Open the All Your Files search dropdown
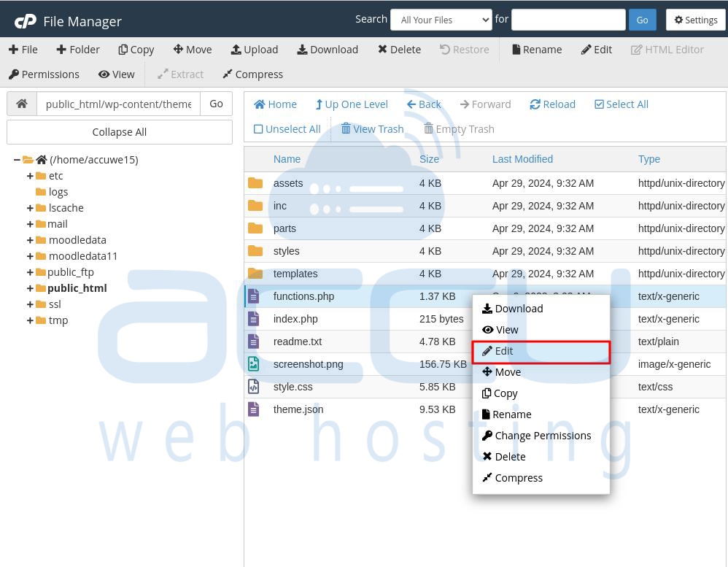Viewport: 728px width, 567px height. click(x=441, y=20)
